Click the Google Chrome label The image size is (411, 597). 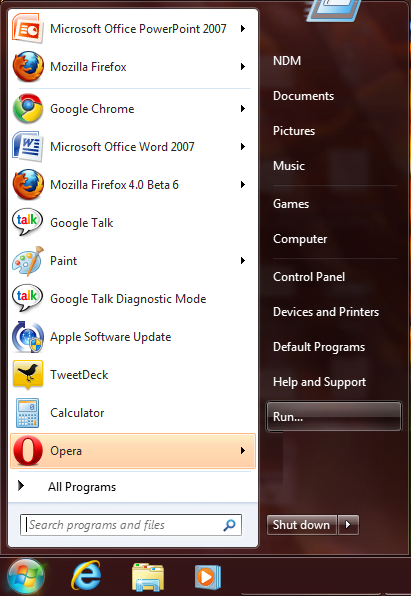click(x=92, y=109)
